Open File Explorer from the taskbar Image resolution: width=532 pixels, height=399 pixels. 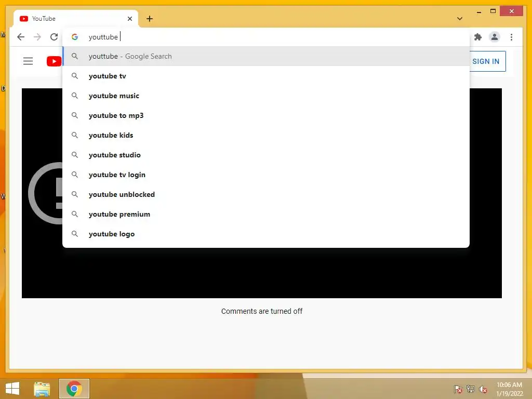tap(42, 389)
